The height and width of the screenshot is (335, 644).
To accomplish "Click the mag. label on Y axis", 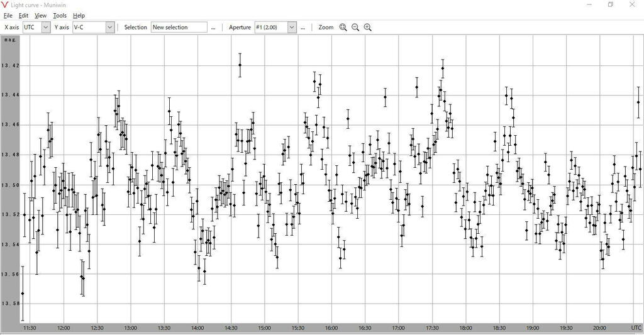I will (x=10, y=40).
